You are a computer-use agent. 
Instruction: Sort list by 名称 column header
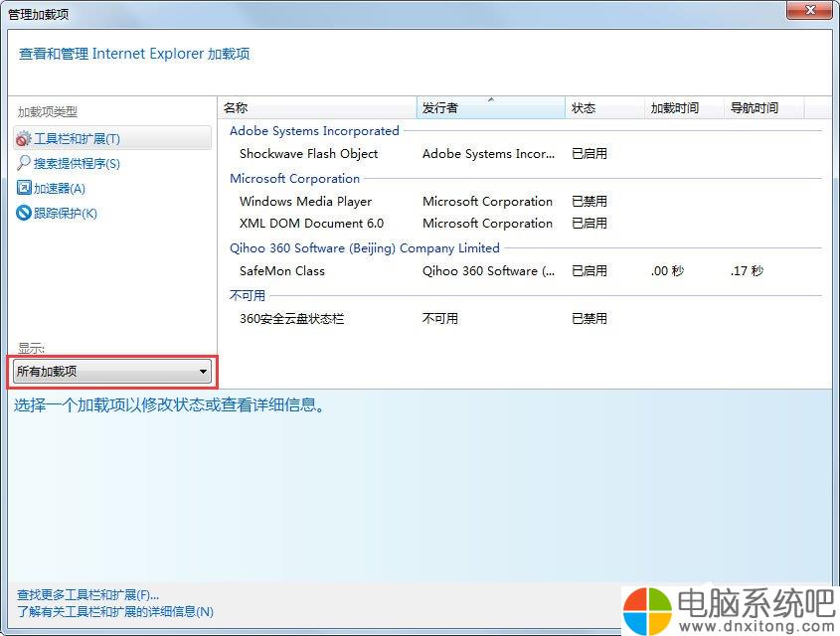[x=317, y=107]
